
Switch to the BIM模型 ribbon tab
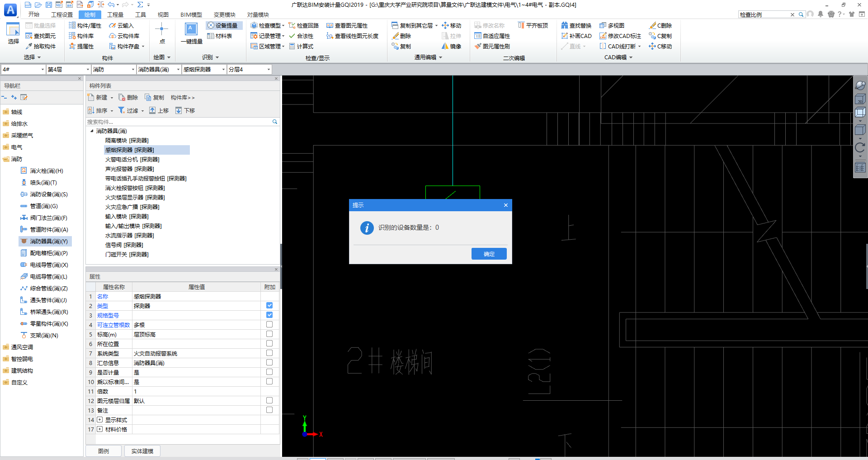(x=191, y=14)
